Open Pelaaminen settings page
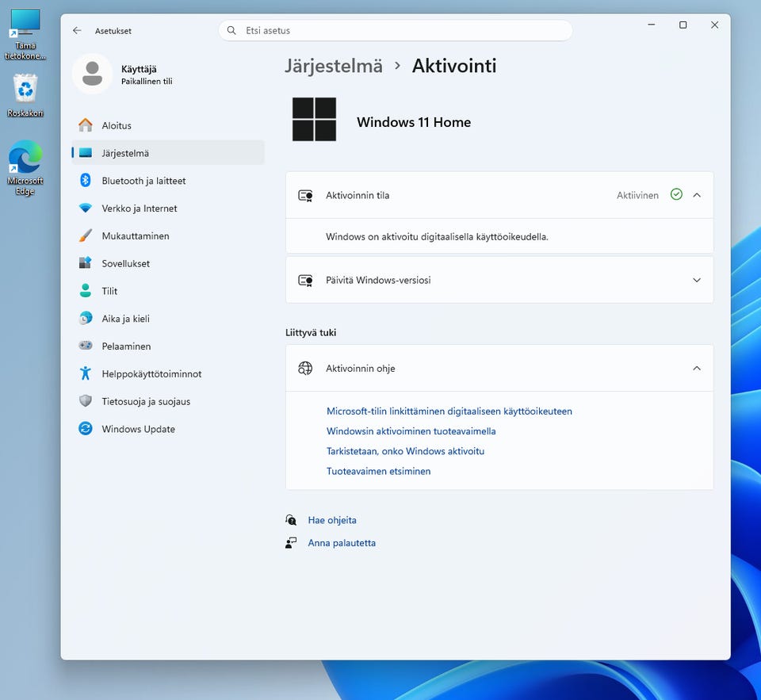Viewport: 761px width, 700px height. [168, 346]
